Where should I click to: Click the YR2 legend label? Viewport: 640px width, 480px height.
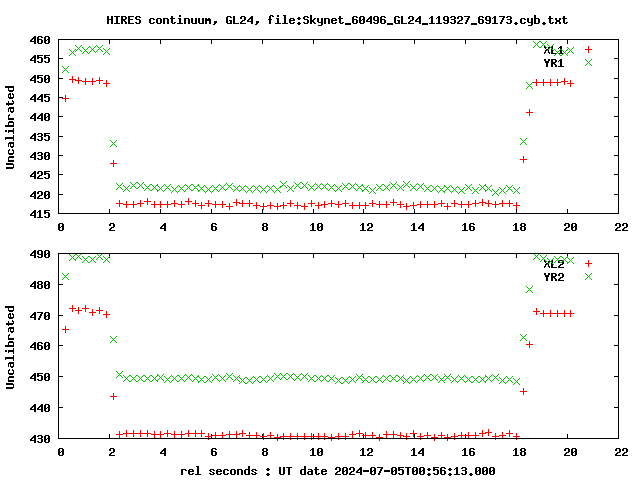point(553,277)
